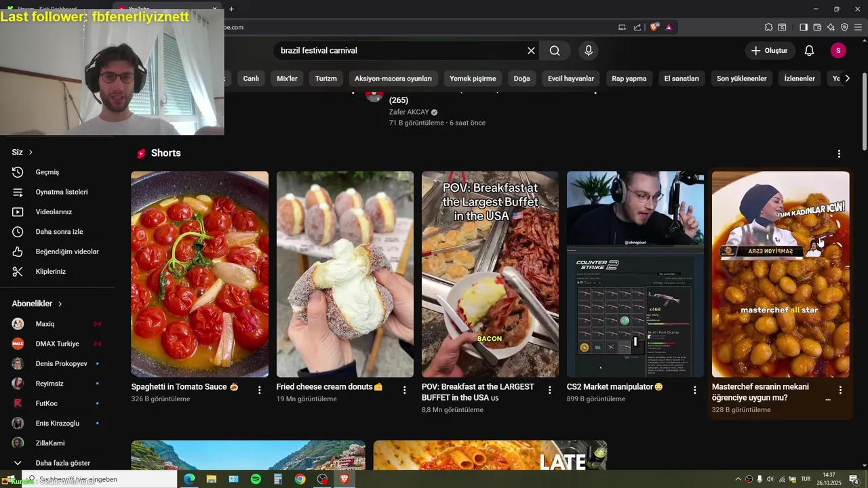Expand the Siz section chevron
This screenshot has width=868, height=488.
click(x=31, y=152)
